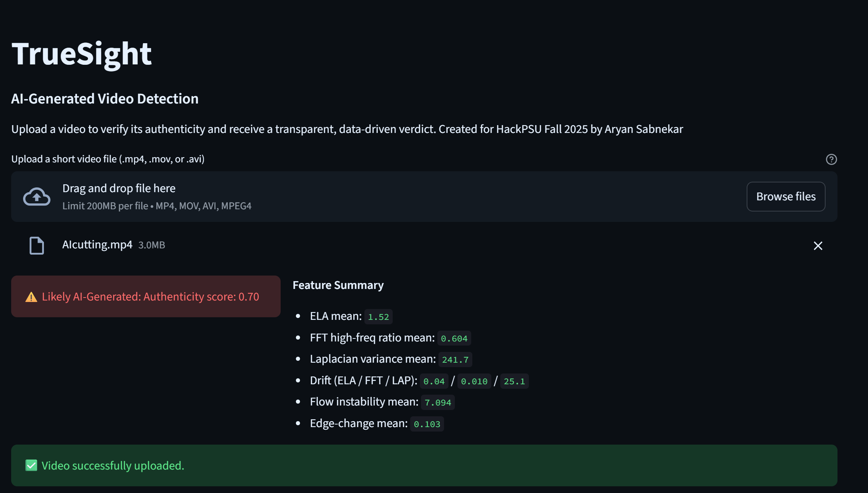Click the Feature Summary heading
The width and height of the screenshot is (868, 493).
338,285
